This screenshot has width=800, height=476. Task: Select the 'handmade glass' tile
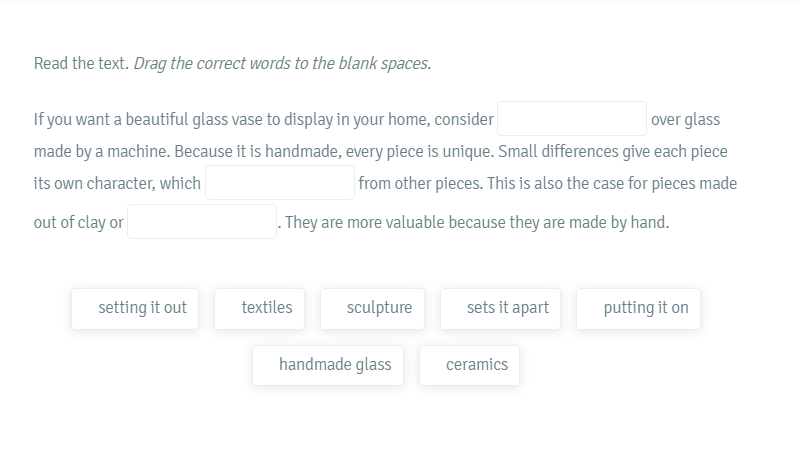[x=328, y=365]
